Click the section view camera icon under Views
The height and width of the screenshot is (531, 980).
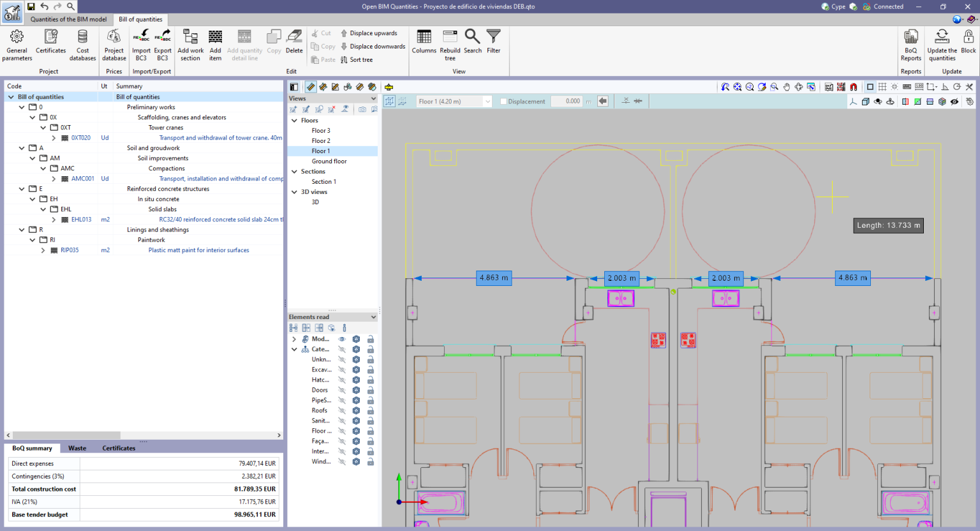tap(363, 109)
